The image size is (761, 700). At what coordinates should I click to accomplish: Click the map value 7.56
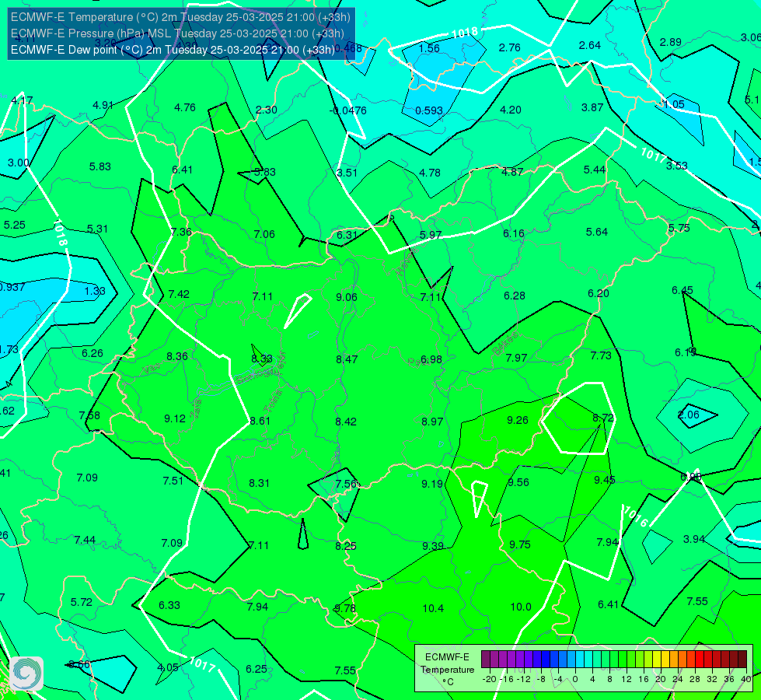pyautogui.click(x=347, y=484)
